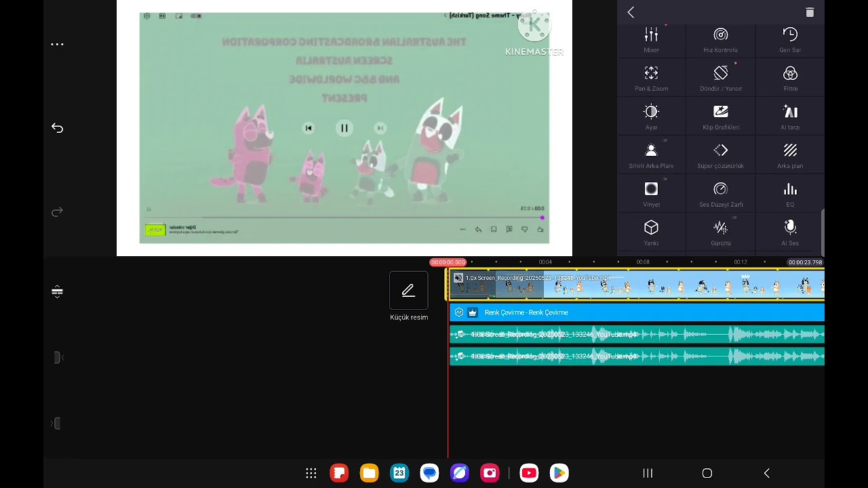Open the Google Play Store

click(559, 473)
